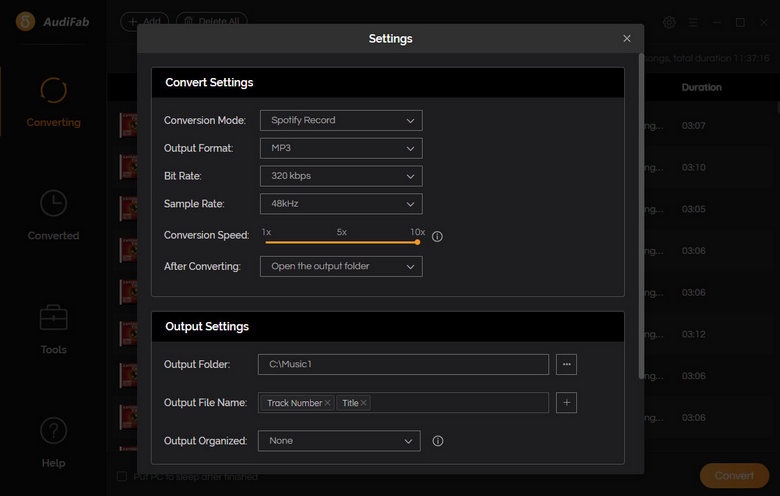The image size is (780, 496).
Task: Select the track with duration 03:12
Action: pyautogui.click(x=693, y=334)
